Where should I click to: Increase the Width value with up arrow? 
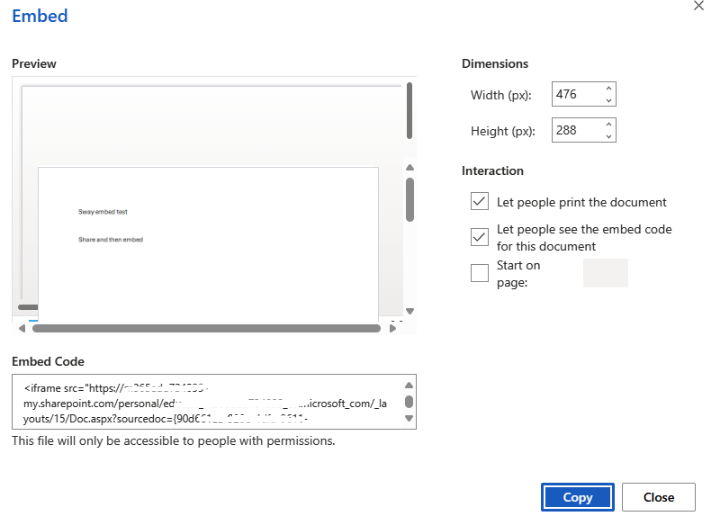(x=608, y=88)
